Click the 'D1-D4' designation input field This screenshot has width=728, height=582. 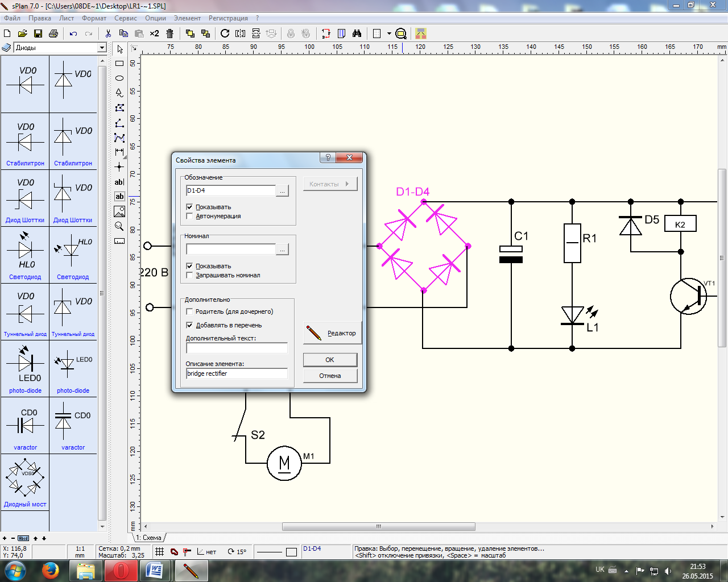230,191
